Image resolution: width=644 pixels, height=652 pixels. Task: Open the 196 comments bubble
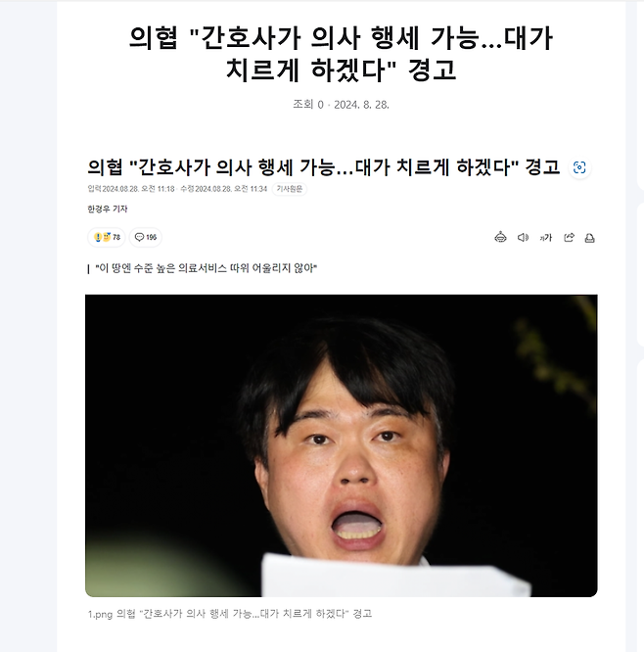point(146,237)
